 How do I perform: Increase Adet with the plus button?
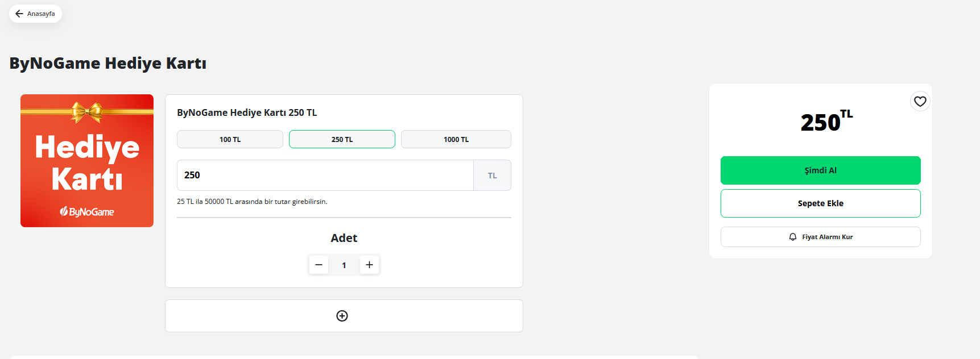click(369, 265)
